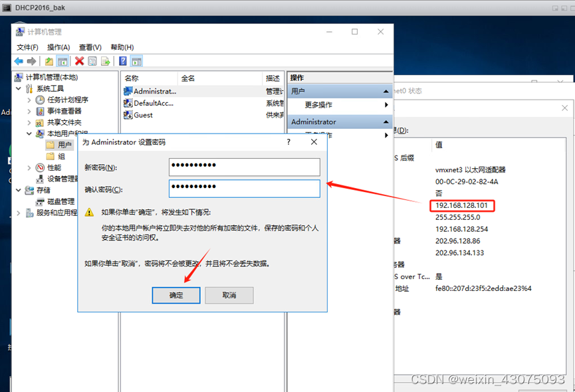Click the gateway value 192.168.128.254
This screenshot has height=392, width=575.
[461, 229]
